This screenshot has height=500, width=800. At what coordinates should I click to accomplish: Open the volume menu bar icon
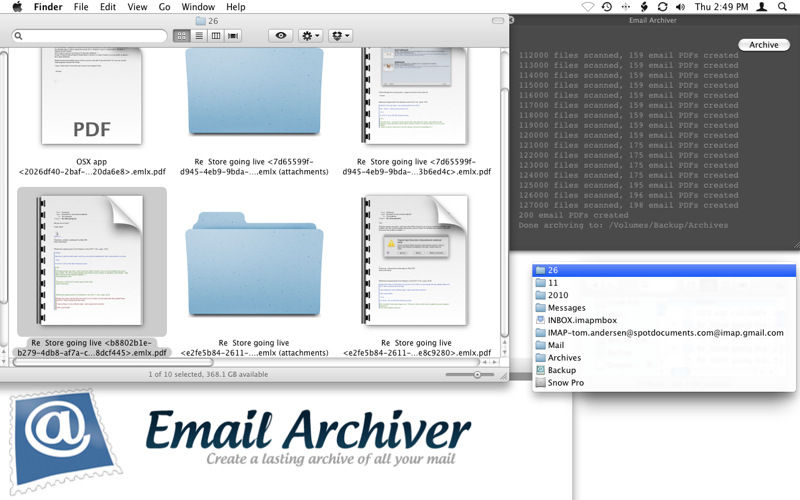point(680,7)
